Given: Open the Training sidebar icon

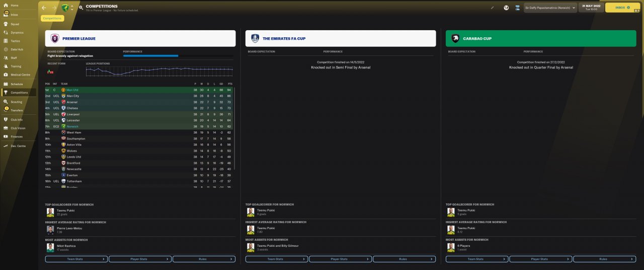Looking at the screenshot, I should 6,66.
